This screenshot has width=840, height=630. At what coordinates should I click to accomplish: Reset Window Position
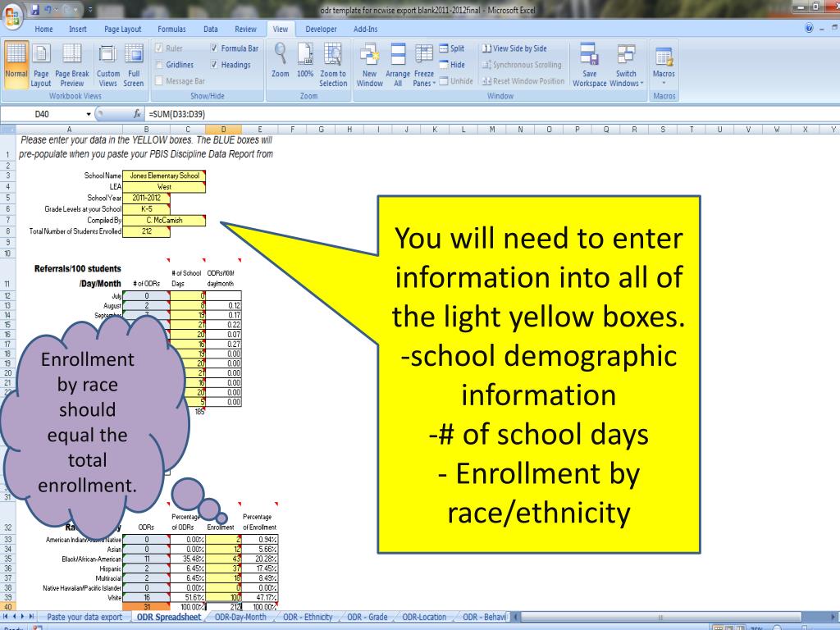pos(523,81)
